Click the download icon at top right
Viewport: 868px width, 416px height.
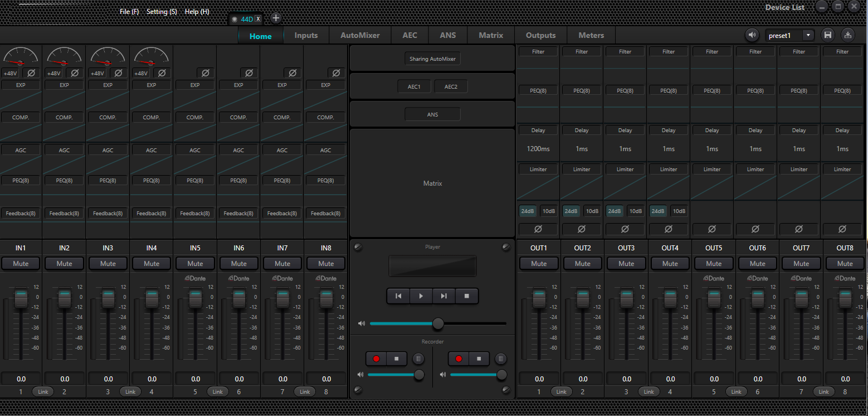click(x=847, y=35)
